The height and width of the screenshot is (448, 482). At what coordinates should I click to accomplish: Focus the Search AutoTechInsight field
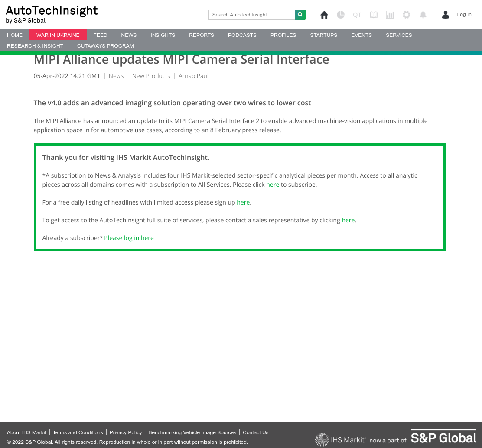pos(252,15)
